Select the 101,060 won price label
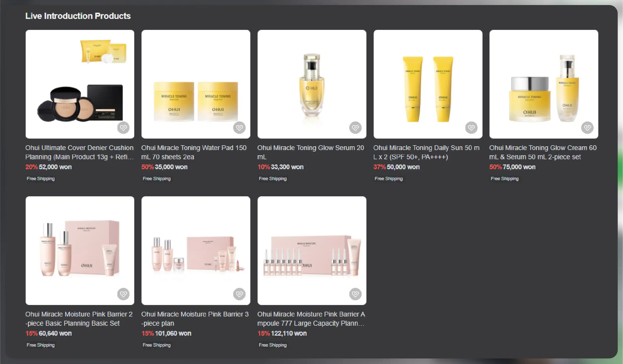This screenshot has width=623, height=364. [x=173, y=333]
